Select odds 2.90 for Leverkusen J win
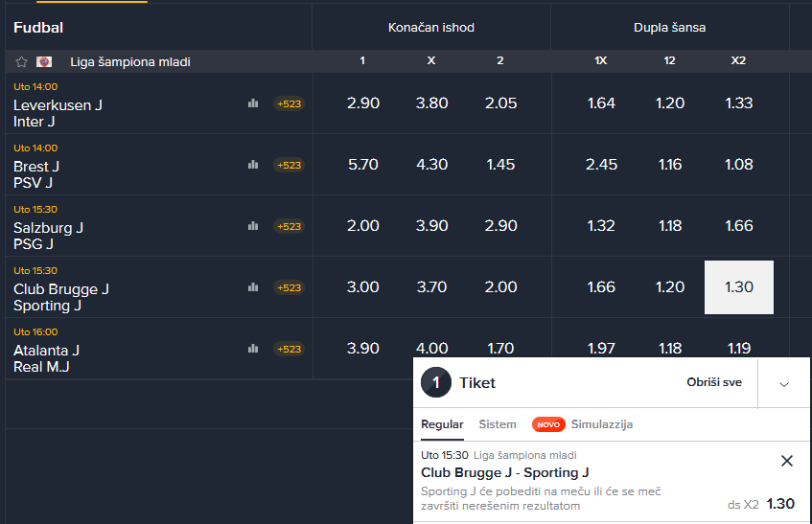 pos(362,103)
